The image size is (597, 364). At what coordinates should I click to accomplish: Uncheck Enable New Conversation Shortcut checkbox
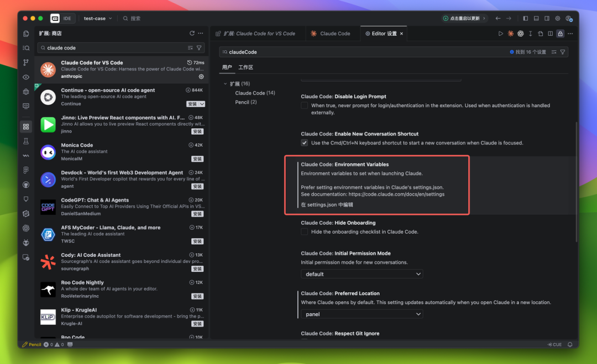(304, 143)
